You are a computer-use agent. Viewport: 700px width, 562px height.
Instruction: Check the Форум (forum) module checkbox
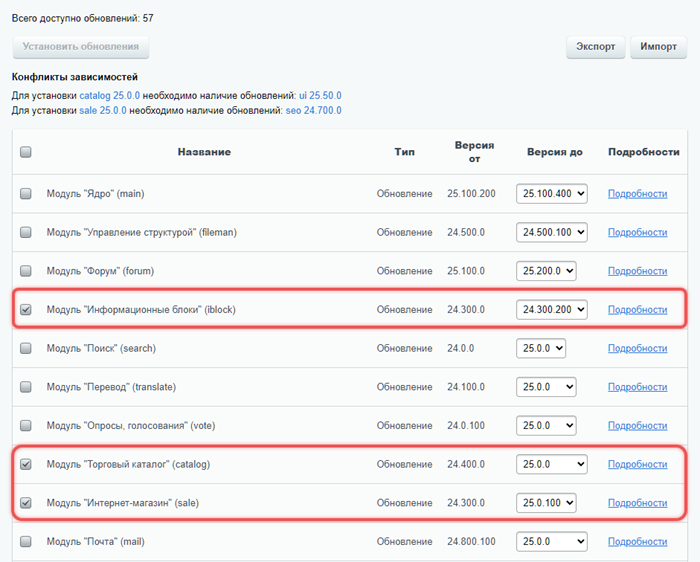(26, 271)
